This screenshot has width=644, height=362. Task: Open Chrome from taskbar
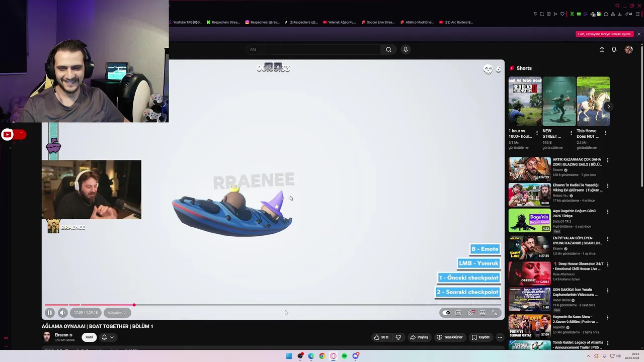[322, 356]
